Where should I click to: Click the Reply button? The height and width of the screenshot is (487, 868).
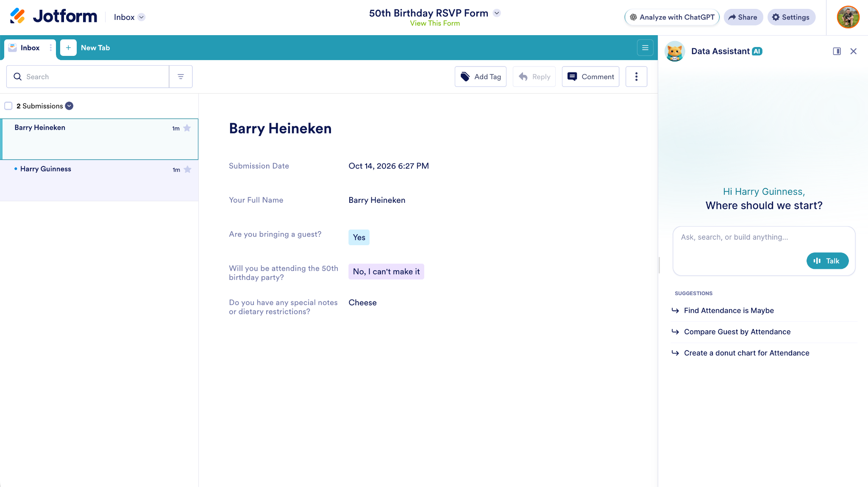point(534,77)
